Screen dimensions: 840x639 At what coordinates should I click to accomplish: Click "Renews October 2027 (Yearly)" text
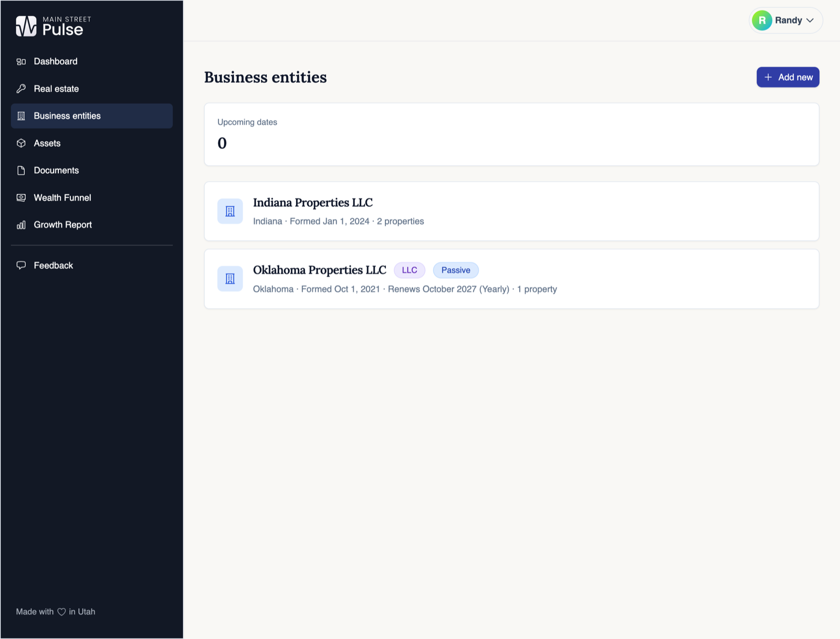[x=448, y=289]
